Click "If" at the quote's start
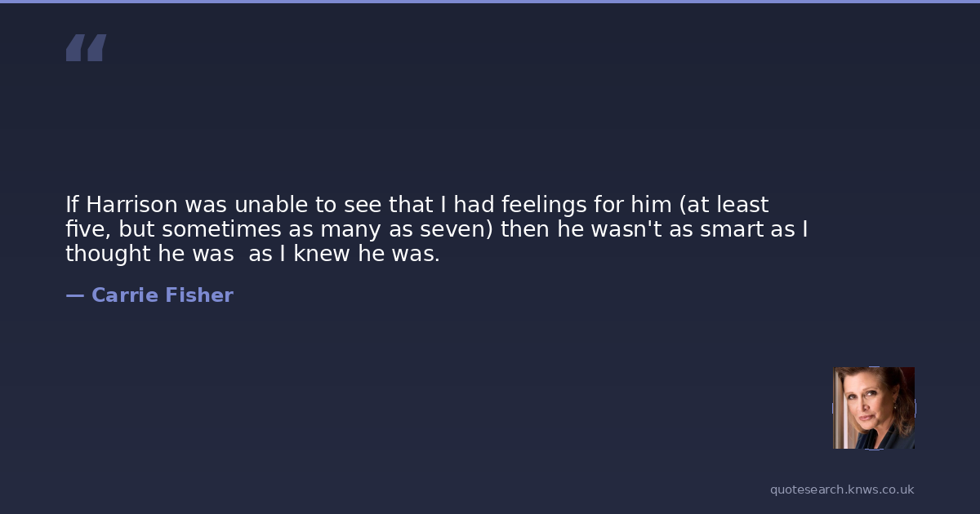Screen dimensions: 980x514 tap(72, 204)
